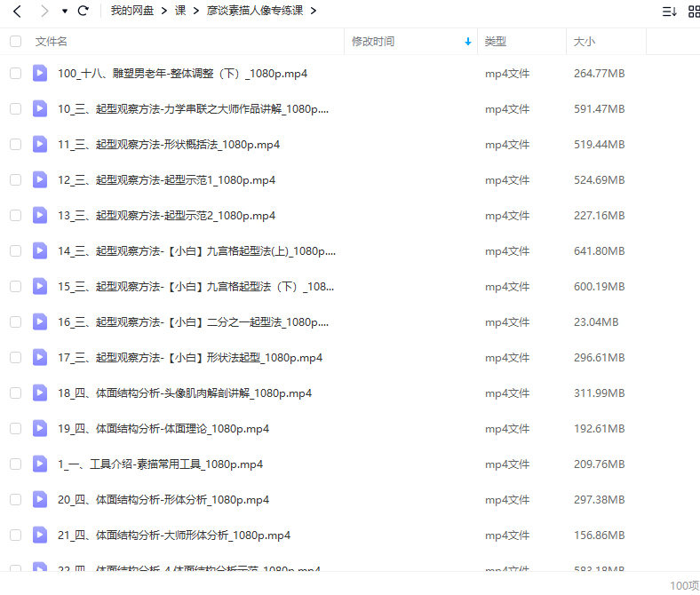Toggle the select-all checkbox in header
Viewport: 700px width, 595px height.
[15, 42]
